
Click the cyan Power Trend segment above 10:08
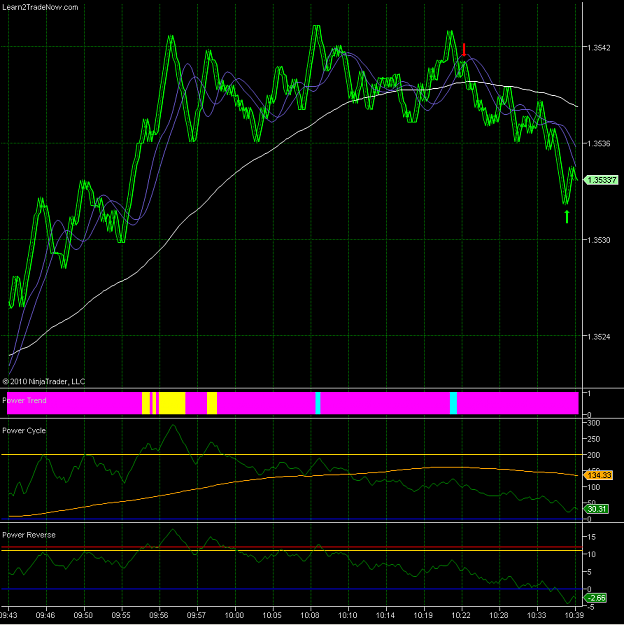point(318,403)
